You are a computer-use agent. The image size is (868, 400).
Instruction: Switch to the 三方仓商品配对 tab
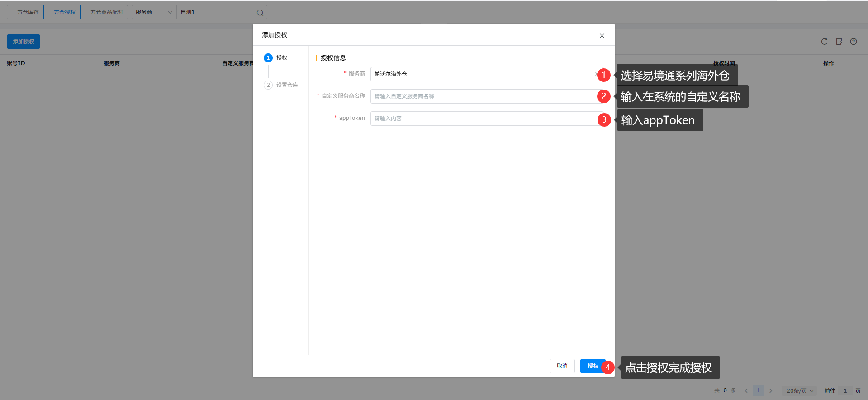[x=104, y=12]
